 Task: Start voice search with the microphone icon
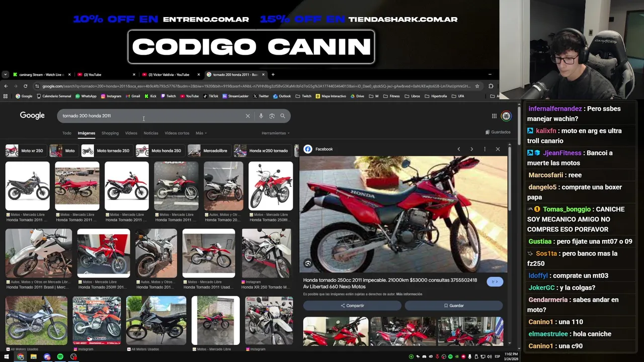tap(261, 116)
